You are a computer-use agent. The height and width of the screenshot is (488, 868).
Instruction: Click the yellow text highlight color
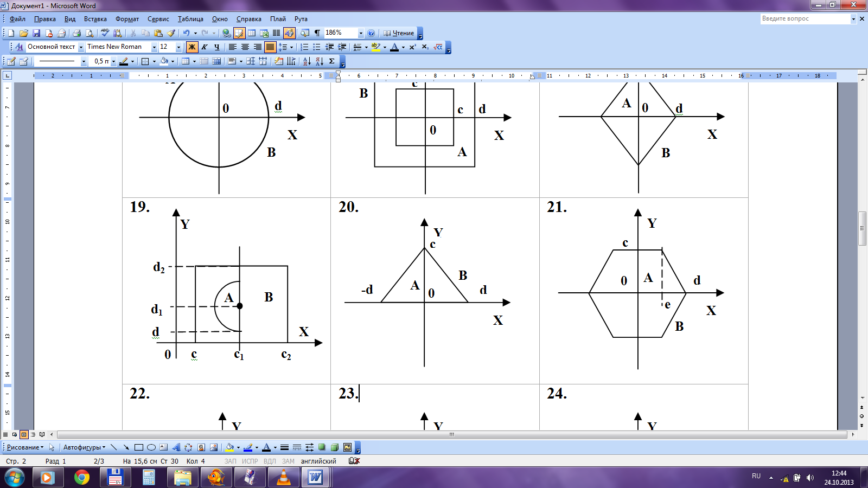[x=375, y=47]
